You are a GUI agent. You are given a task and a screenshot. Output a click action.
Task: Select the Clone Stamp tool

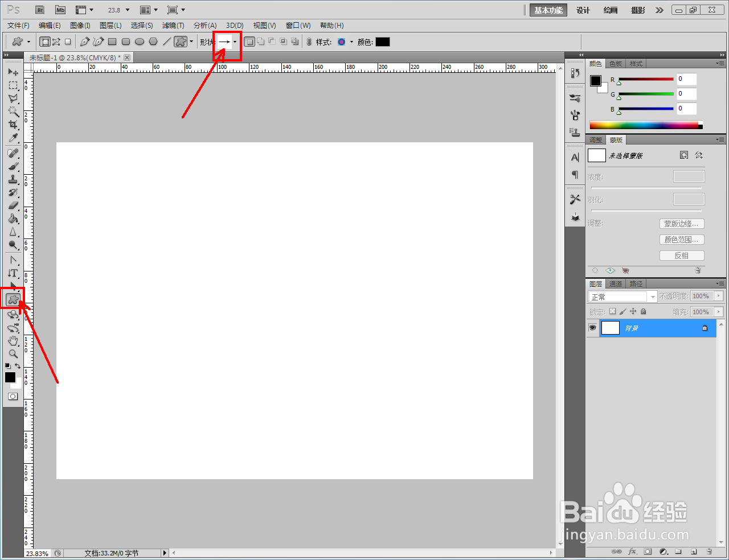tap(13, 179)
